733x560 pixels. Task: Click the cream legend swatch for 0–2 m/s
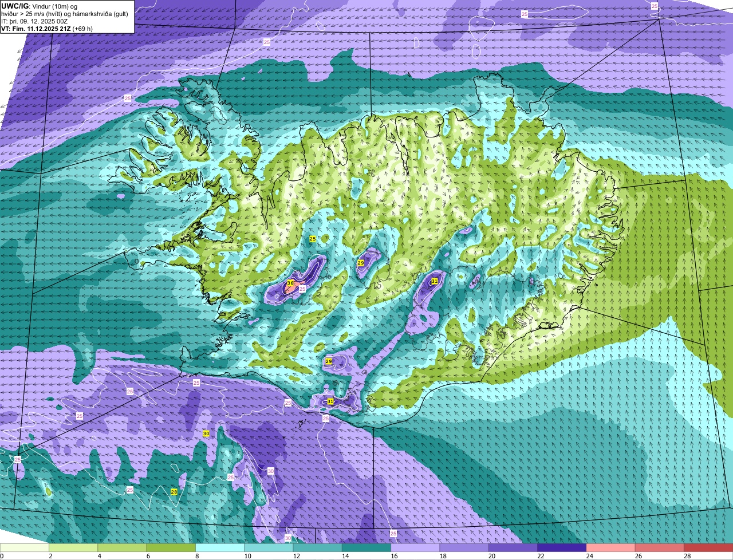tap(25, 547)
